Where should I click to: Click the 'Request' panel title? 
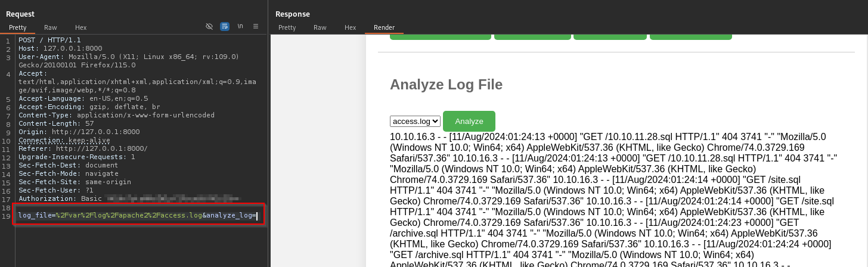[x=20, y=14]
